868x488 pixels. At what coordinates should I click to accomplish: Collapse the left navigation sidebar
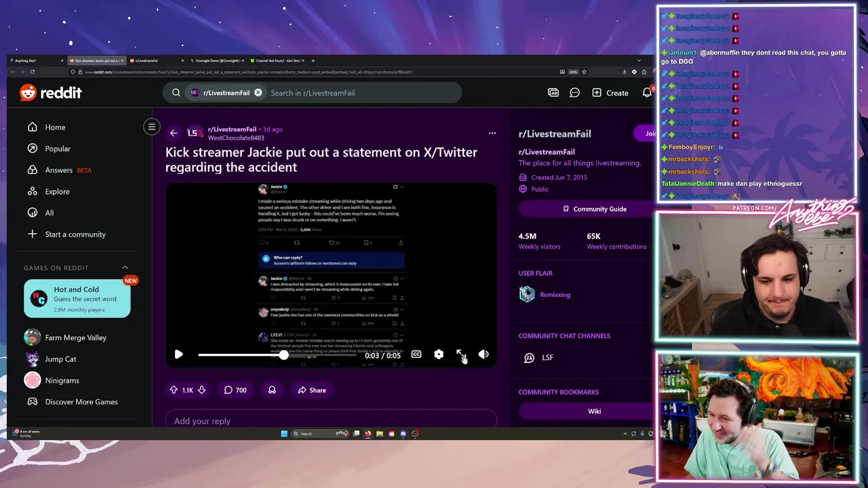pos(152,127)
